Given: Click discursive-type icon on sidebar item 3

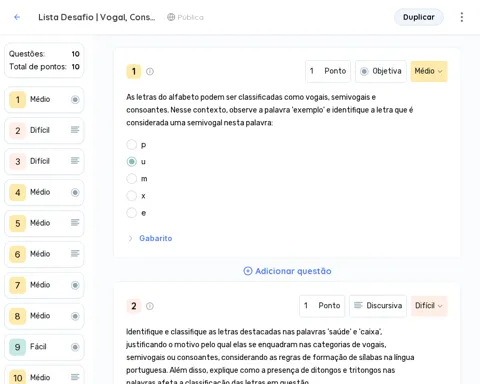Looking at the screenshot, I should [x=75, y=161].
